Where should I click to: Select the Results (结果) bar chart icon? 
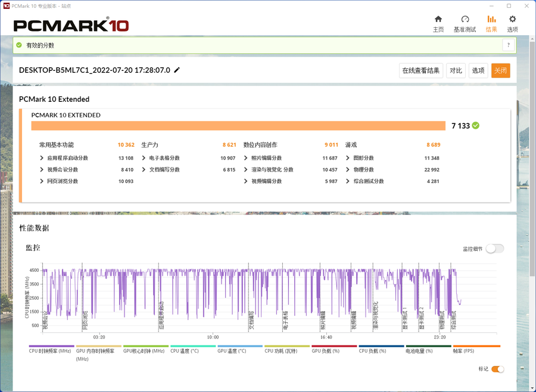[x=491, y=19]
